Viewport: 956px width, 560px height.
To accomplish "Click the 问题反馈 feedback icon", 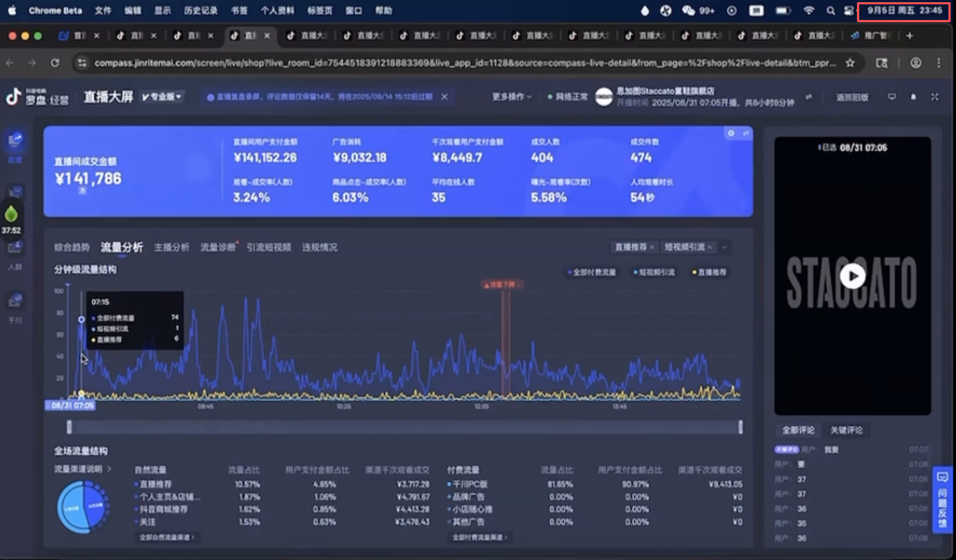I will click(x=942, y=500).
